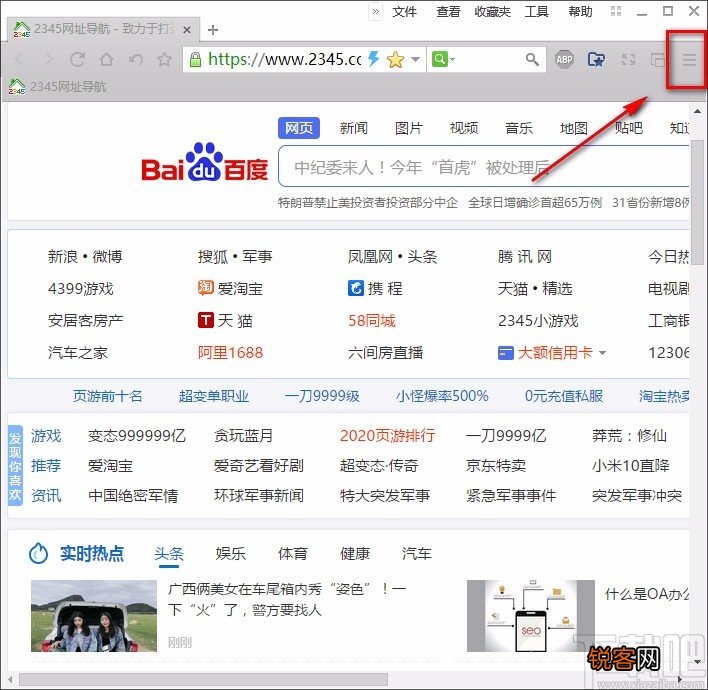Open the 天猫 link with red T icon
This screenshot has height=690, width=708.
[x=225, y=321]
